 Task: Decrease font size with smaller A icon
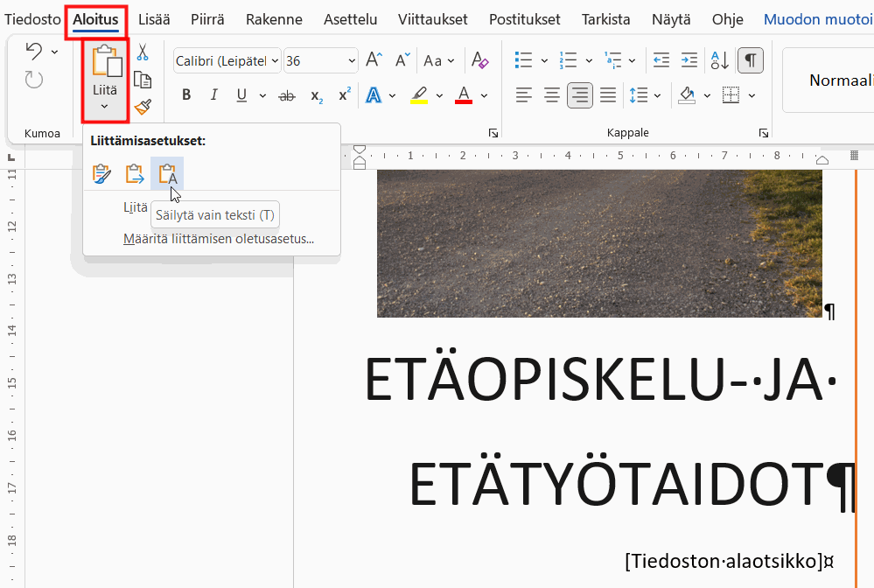click(402, 60)
